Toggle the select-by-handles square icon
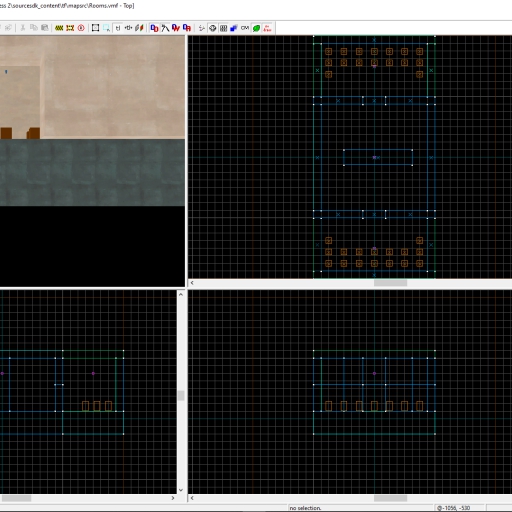Screen dimensions: 512x512 tap(95, 28)
